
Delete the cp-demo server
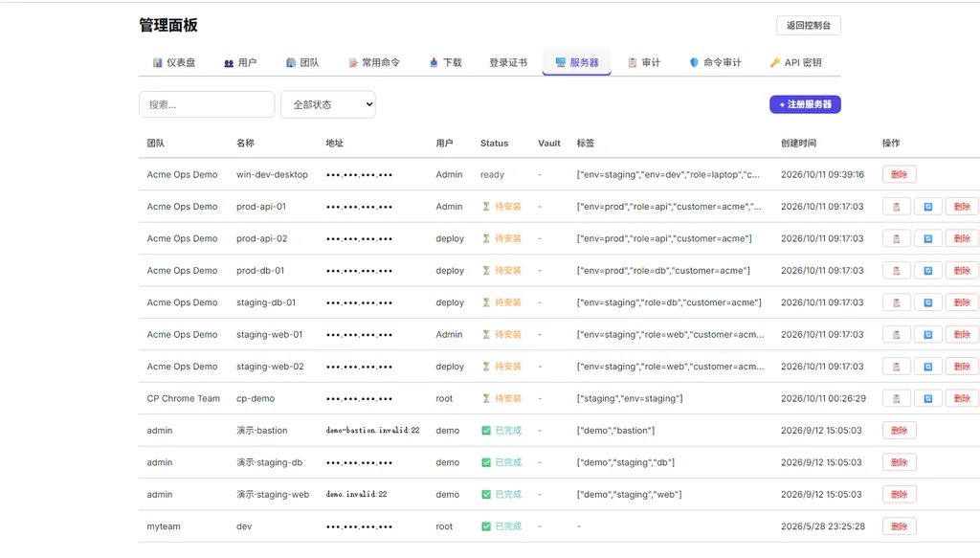click(x=962, y=399)
